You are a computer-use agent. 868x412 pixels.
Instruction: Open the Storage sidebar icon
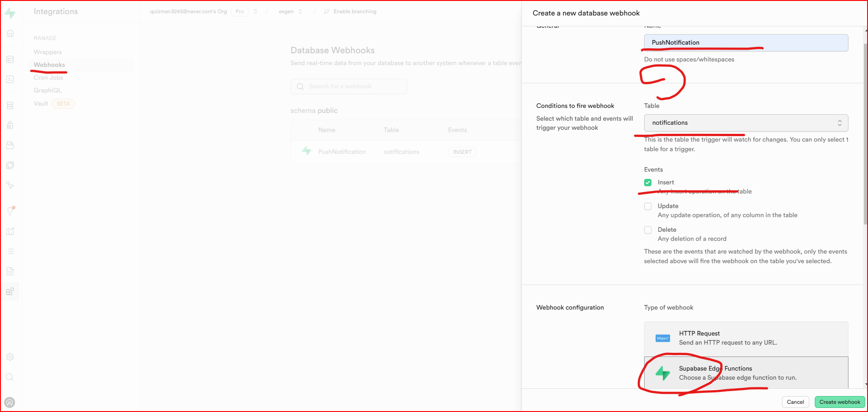(x=10, y=145)
